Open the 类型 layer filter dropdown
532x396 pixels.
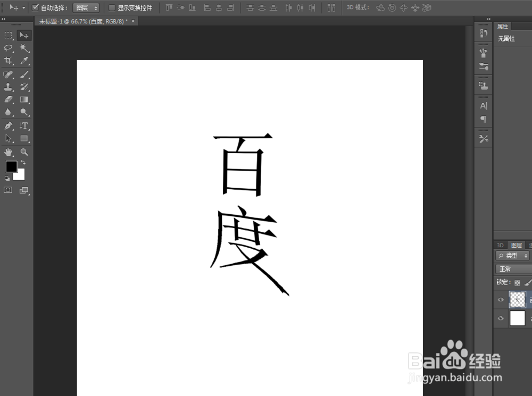pos(512,255)
